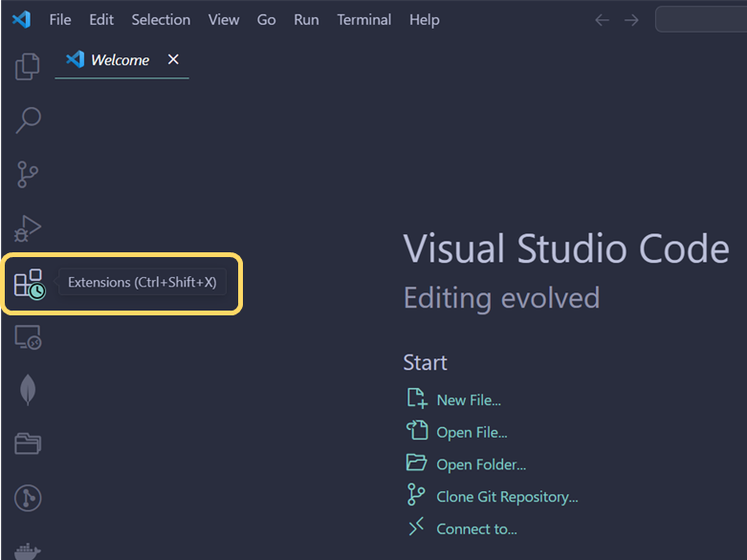747x560 pixels.
Task: Click the command center search box
Action: [x=701, y=19]
